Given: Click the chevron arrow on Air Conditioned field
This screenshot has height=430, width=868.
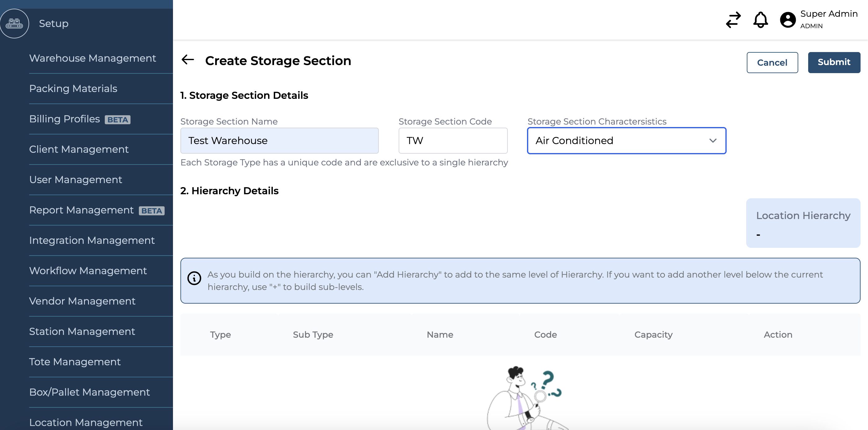Looking at the screenshot, I should (713, 141).
